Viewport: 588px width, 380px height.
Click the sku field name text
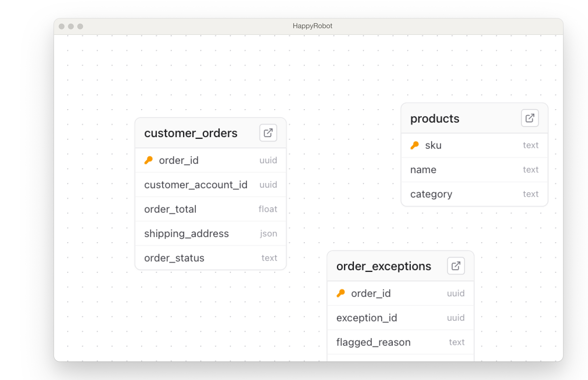[x=433, y=145]
